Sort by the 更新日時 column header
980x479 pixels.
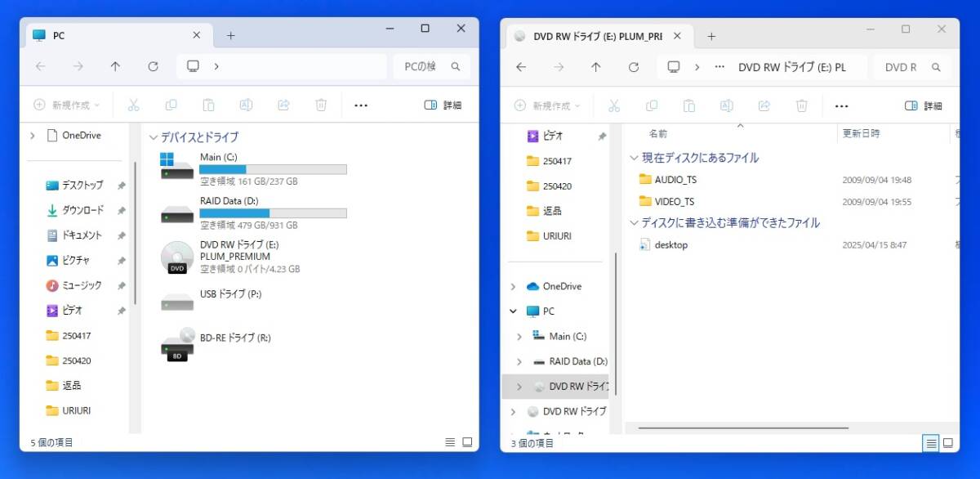[x=862, y=133]
